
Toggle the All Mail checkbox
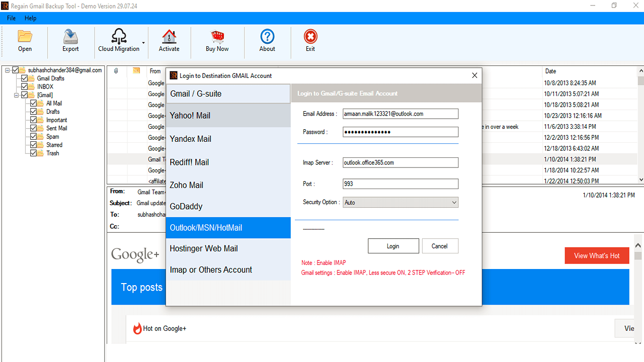point(34,104)
